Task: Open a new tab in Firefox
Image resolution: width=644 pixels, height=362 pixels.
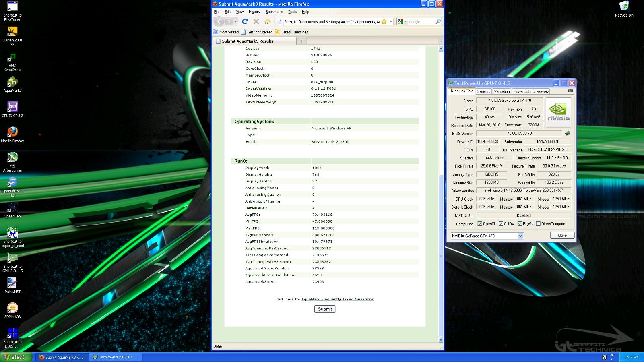Action: pos(302,41)
